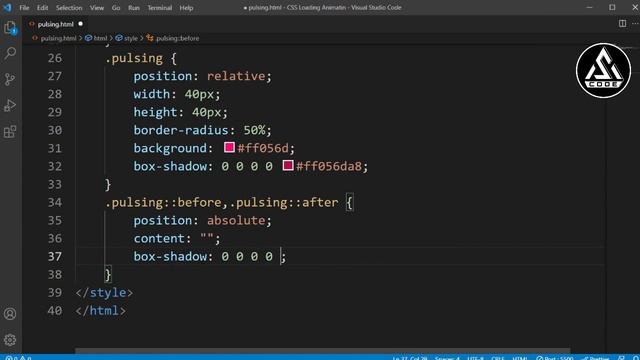Click the HTML language mode status
The height and width of the screenshot is (360, 640).
coord(520,358)
